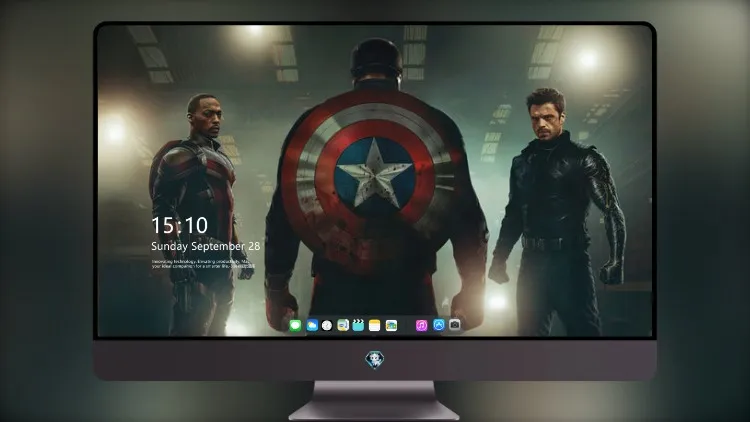Image resolution: width=750 pixels, height=422 pixels.
Task: Click the small tagline text below date
Action: pos(203,264)
